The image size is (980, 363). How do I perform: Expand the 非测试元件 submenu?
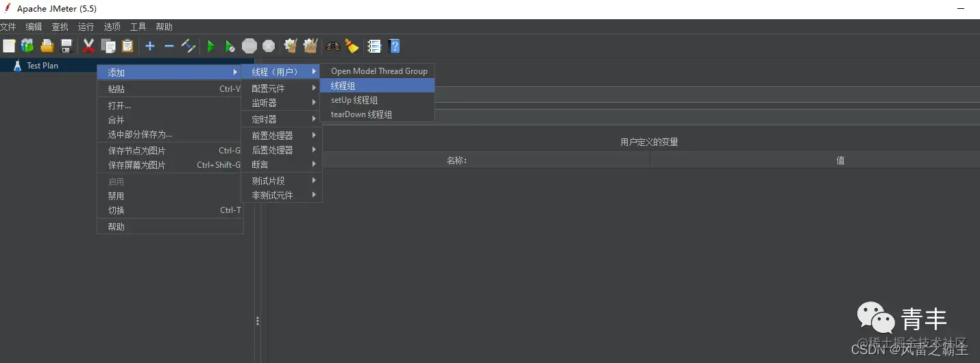pyautogui.click(x=281, y=195)
